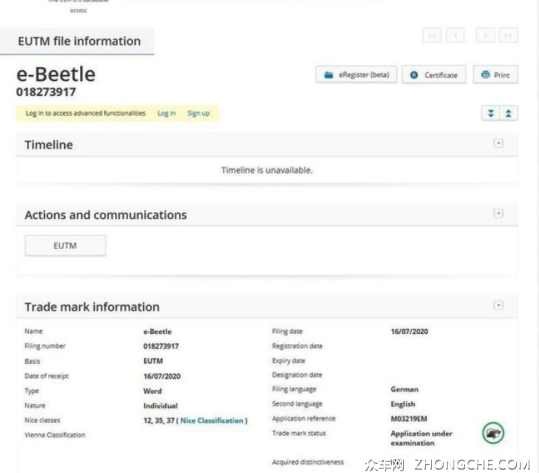Viewport: 539px width, 473px height.
Task: Go to last record navigation button
Action: tap(508, 35)
